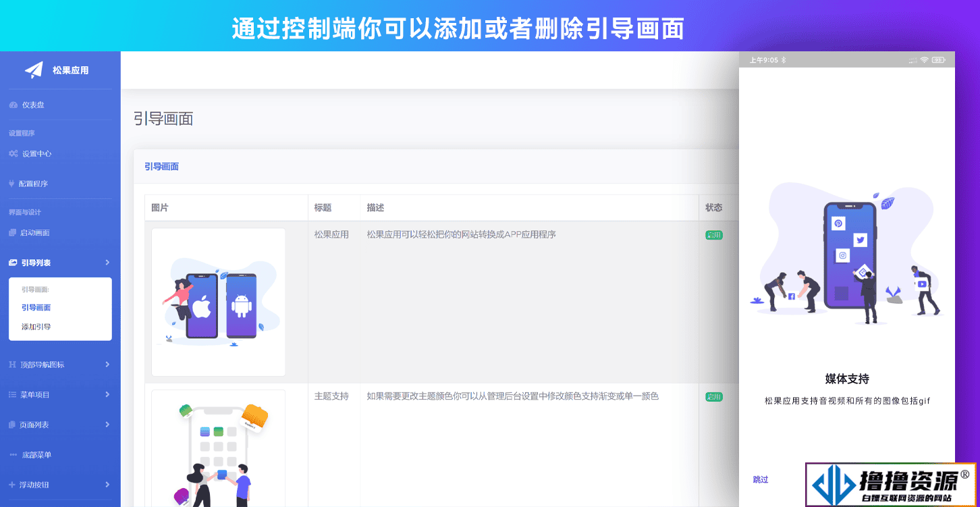Click the 启动画面 icon in sidebar
The width and height of the screenshot is (980, 507).
click(x=12, y=233)
